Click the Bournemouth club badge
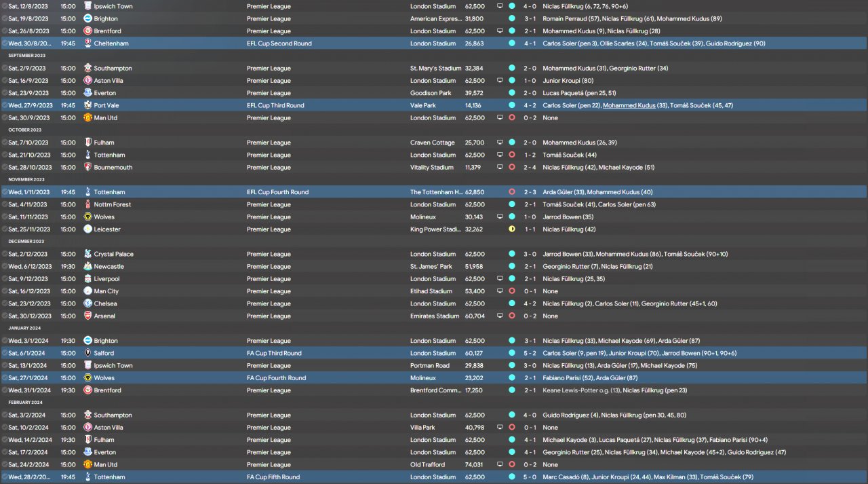This screenshot has height=484, width=868. 88,168
